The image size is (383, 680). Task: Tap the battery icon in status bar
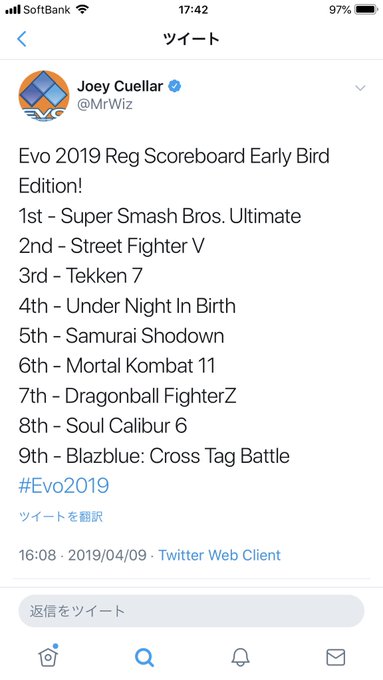coord(367,10)
